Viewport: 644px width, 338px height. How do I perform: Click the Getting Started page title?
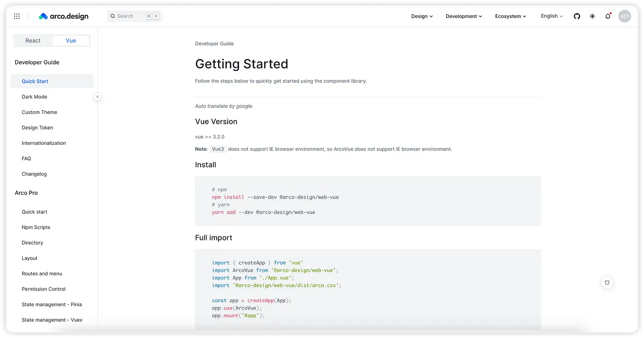click(x=241, y=63)
